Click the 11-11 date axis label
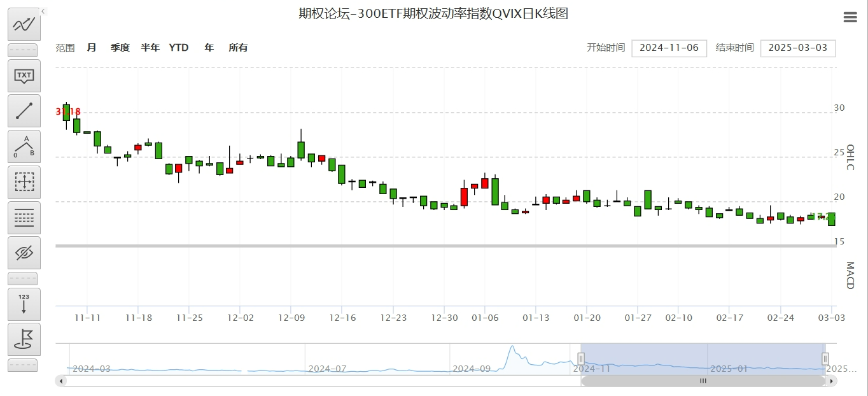This screenshot has height=396, width=868. (x=87, y=318)
